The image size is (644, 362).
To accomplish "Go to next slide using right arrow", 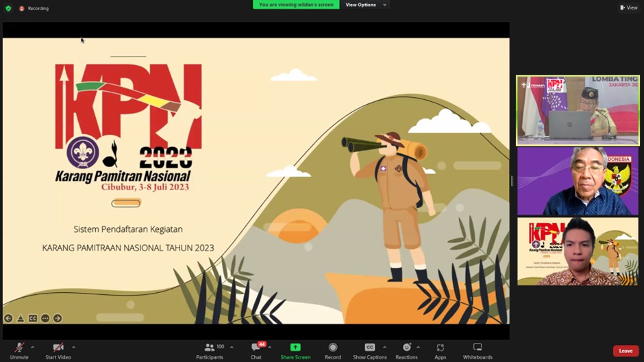I will click(x=58, y=318).
